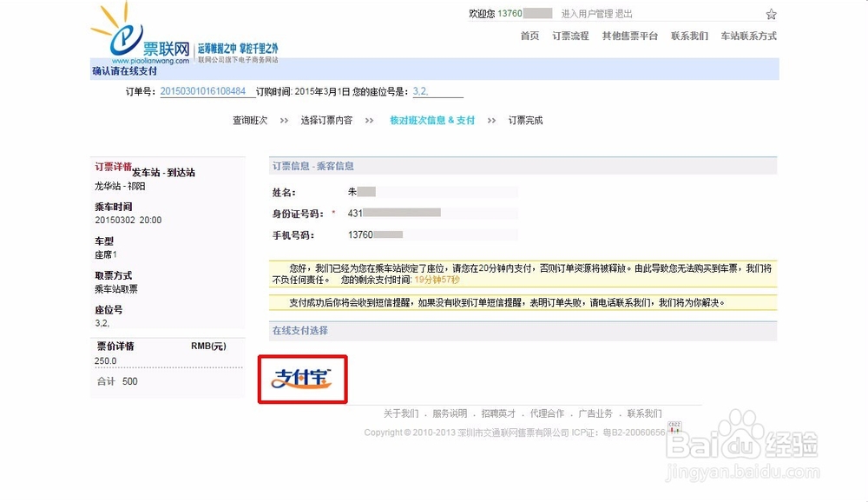Click the welcome account number 13760

click(x=510, y=14)
